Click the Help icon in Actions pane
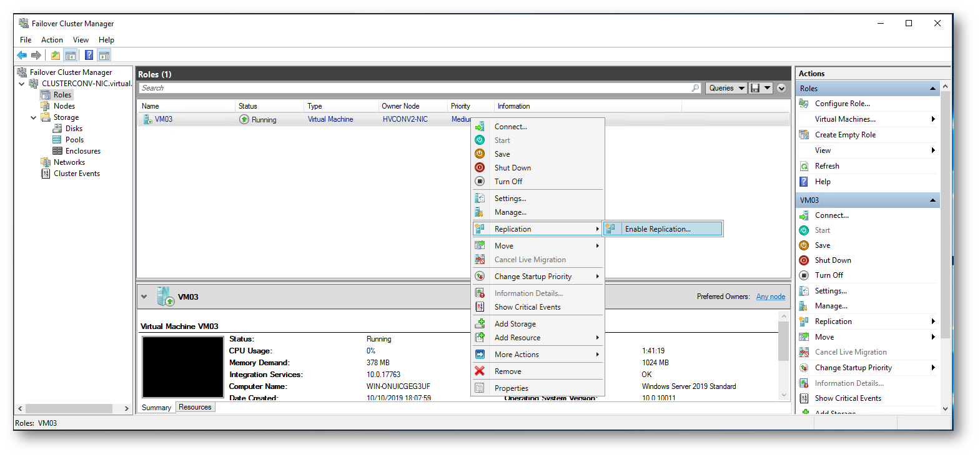This screenshot has height=457, width=980. 804,182
